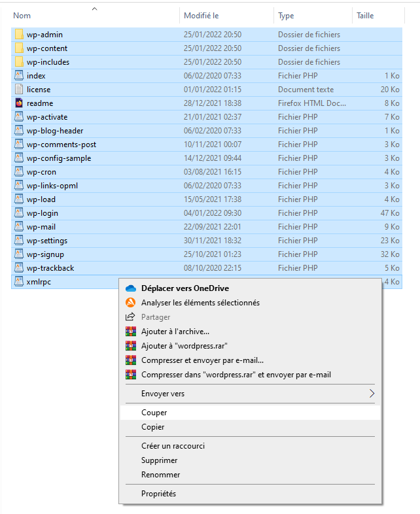Choose Renommer in the context menu
The width and height of the screenshot is (420, 514).
pyautogui.click(x=250, y=475)
